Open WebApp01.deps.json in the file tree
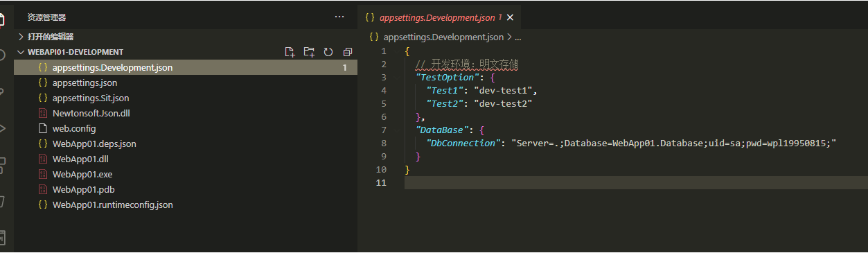The width and height of the screenshot is (868, 253). (x=186, y=144)
